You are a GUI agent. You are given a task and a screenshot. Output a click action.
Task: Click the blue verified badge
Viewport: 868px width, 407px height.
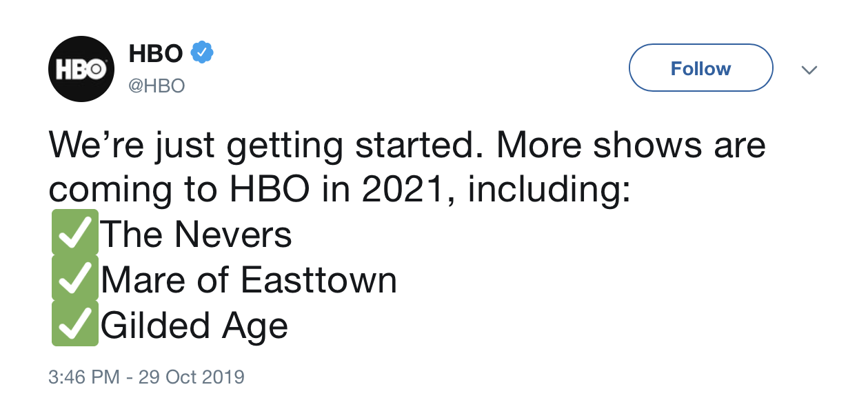(x=202, y=52)
